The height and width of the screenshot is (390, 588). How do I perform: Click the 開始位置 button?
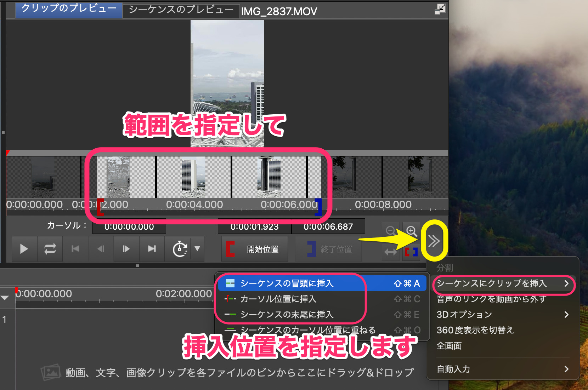(255, 249)
